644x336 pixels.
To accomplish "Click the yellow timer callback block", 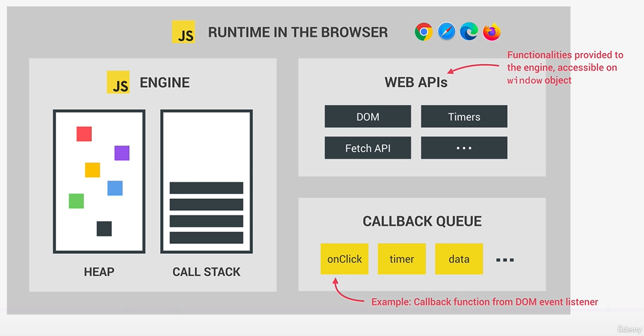I will tap(402, 259).
